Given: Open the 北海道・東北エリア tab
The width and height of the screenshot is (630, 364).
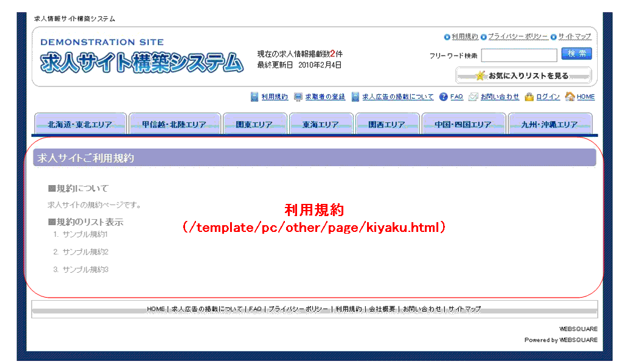Looking at the screenshot, I should point(80,124).
